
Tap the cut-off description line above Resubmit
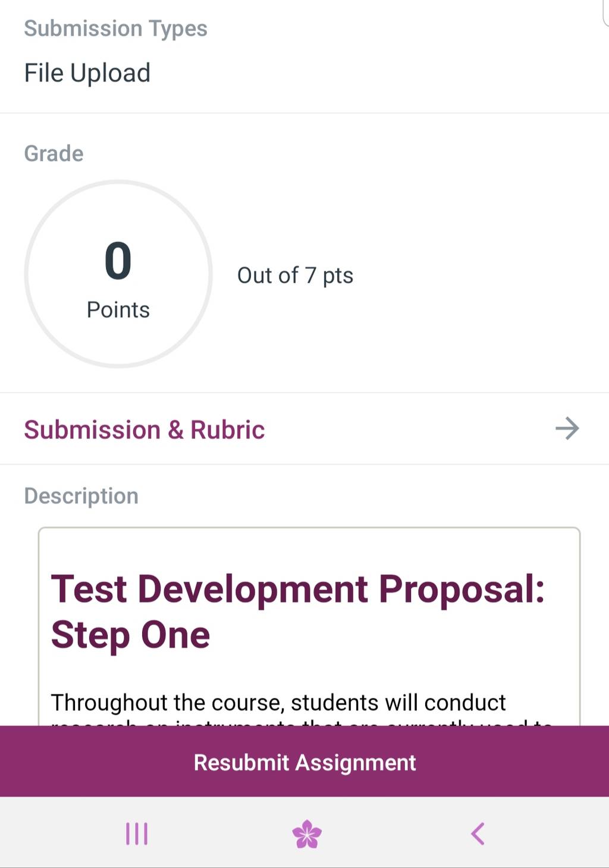click(x=302, y=722)
